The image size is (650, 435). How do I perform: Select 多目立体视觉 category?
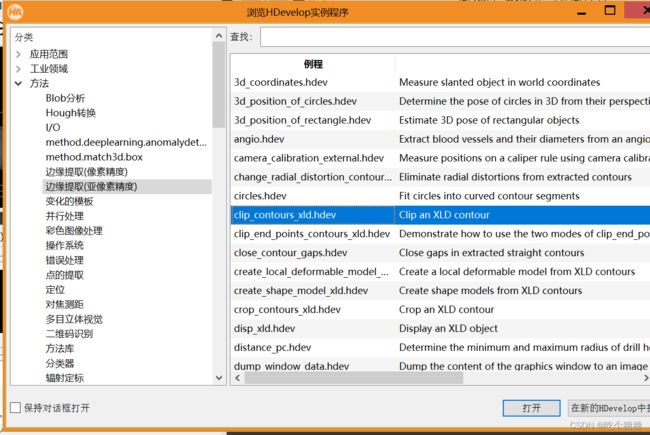[x=74, y=319]
